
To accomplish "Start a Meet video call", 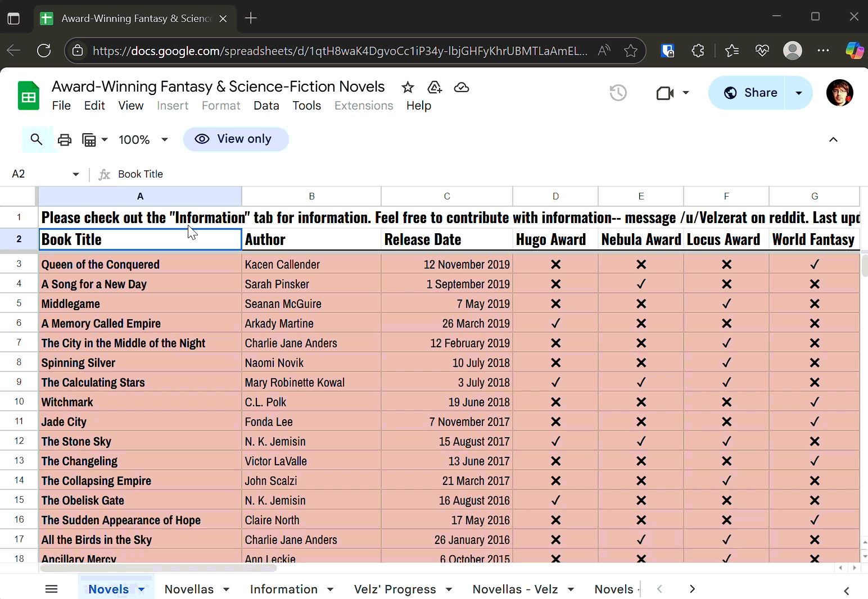I will (x=665, y=93).
